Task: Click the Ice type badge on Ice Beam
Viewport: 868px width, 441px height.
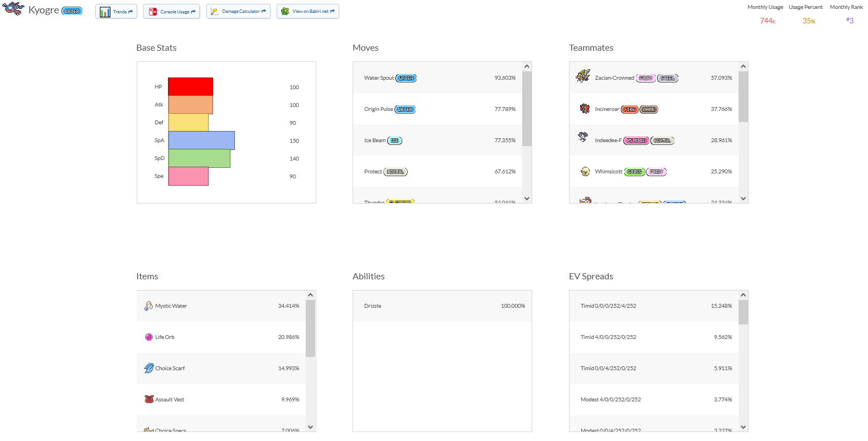Action: point(394,140)
